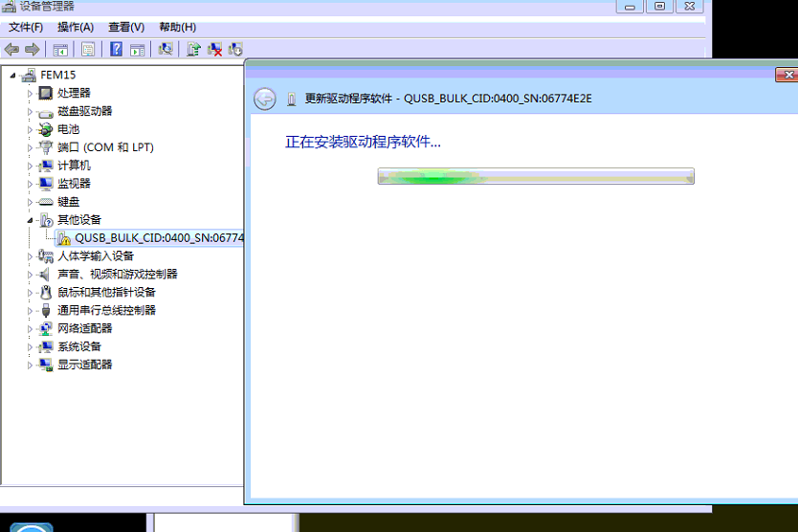Click the driver installation progress bar
This screenshot has width=798, height=532.
pos(536,176)
